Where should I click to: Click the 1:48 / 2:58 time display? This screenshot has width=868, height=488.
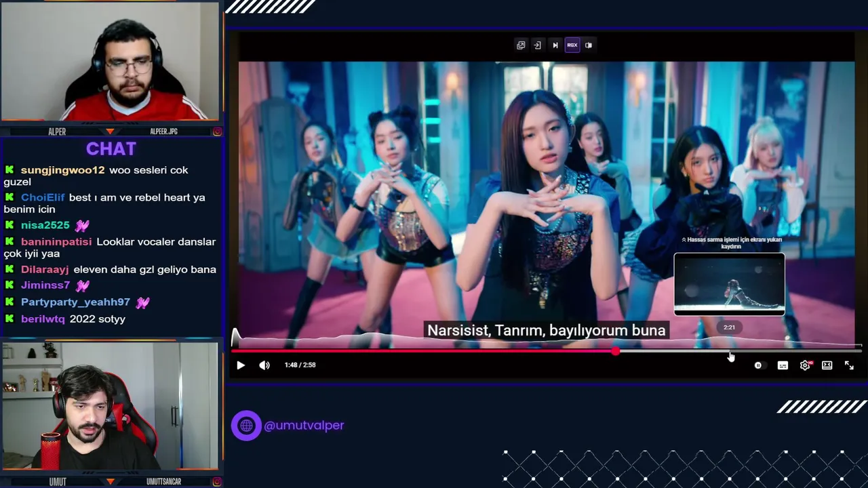[300, 365]
